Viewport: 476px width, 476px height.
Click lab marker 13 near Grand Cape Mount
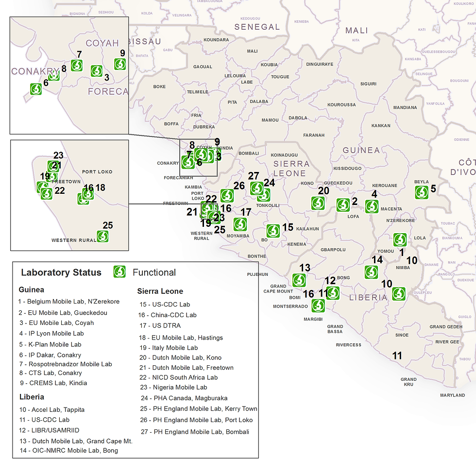299,280
